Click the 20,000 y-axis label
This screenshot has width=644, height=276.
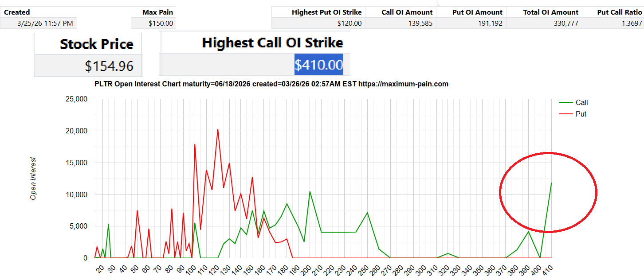(76, 131)
